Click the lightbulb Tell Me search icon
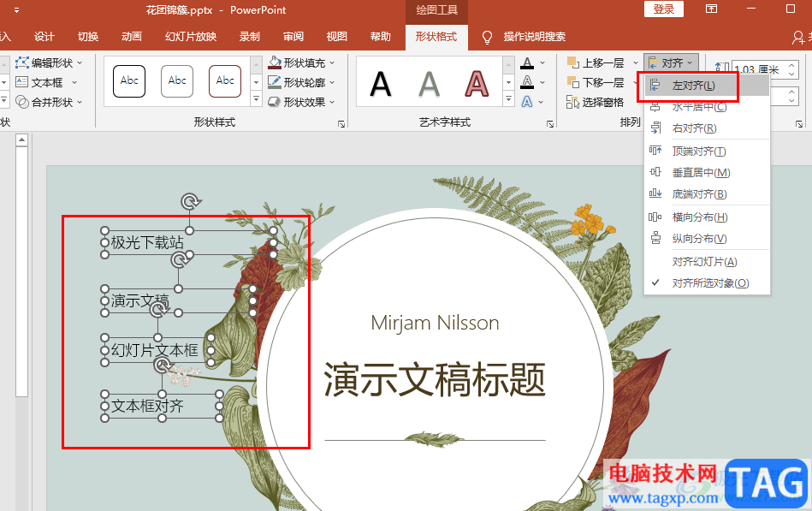This screenshot has width=812, height=511. point(487,37)
